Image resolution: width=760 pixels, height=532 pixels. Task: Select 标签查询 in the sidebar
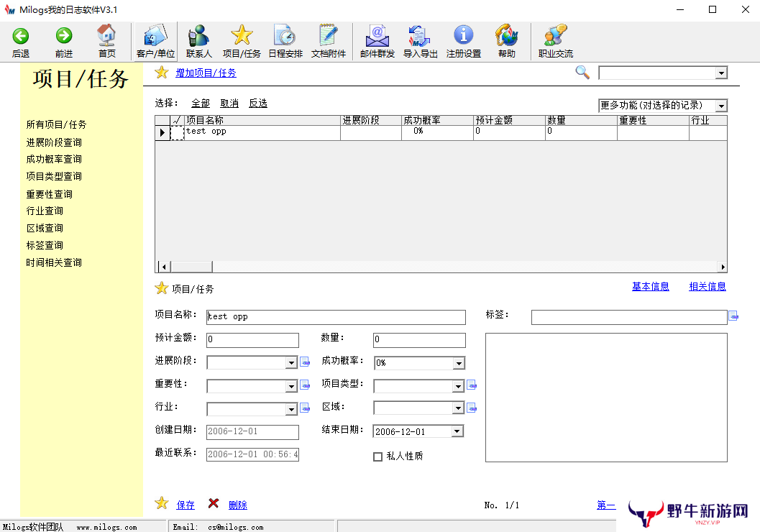click(x=45, y=245)
